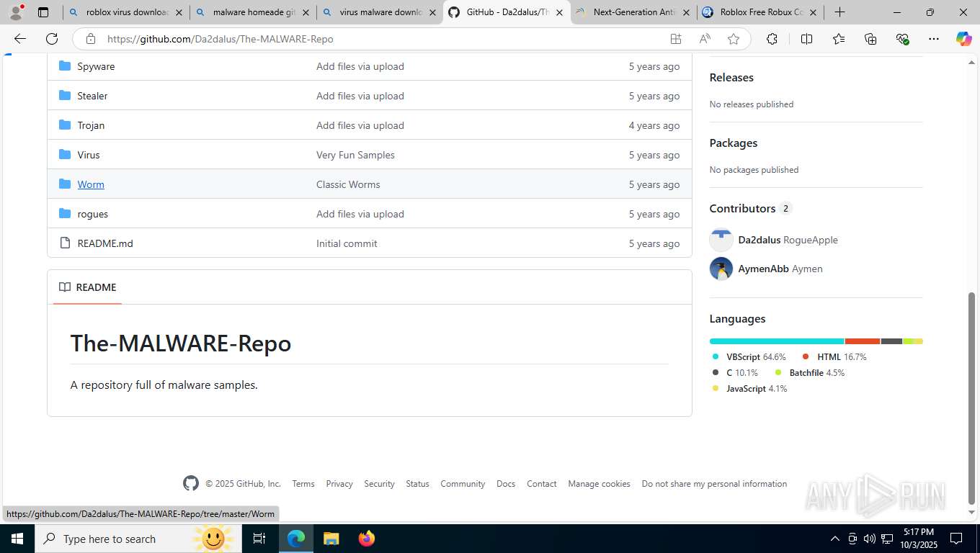This screenshot has width=980, height=553.
Task: Open the 'Initial commit' message link
Action: [347, 243]
